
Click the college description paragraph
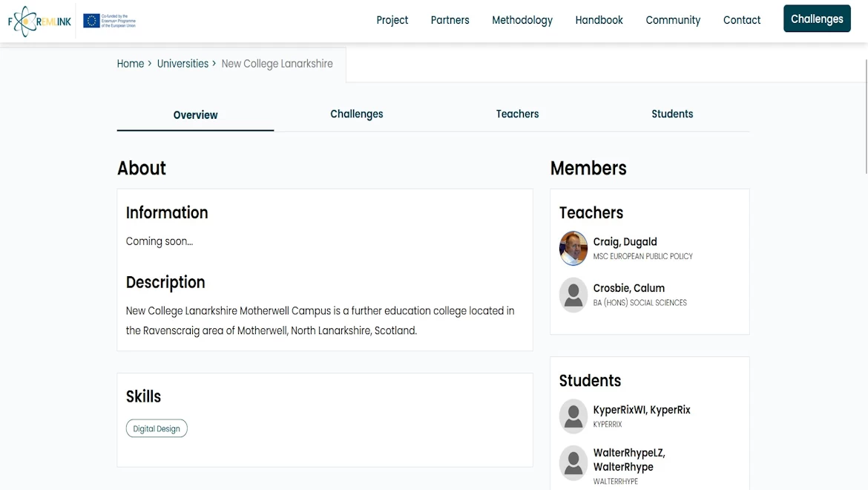(x=320, y=321)
